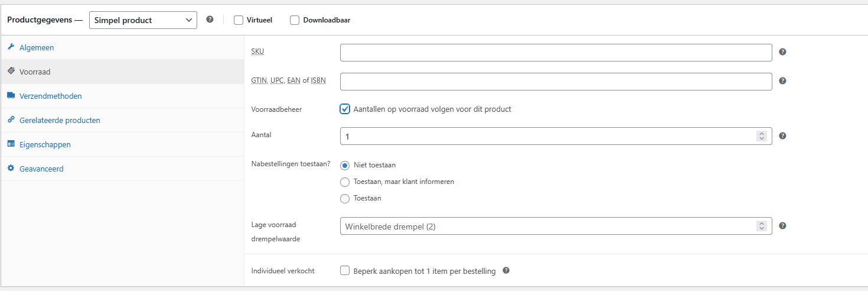Viewport: 868px width, 291px height.
Task: Click the truck icon for Verzendmethoden
Action: (x=11, y=96)
